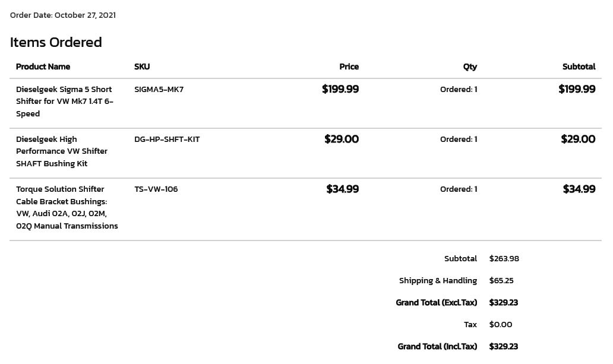Click the Tax $0.00 amount
This screenshot has height=364, width=613.
(500, 324)
